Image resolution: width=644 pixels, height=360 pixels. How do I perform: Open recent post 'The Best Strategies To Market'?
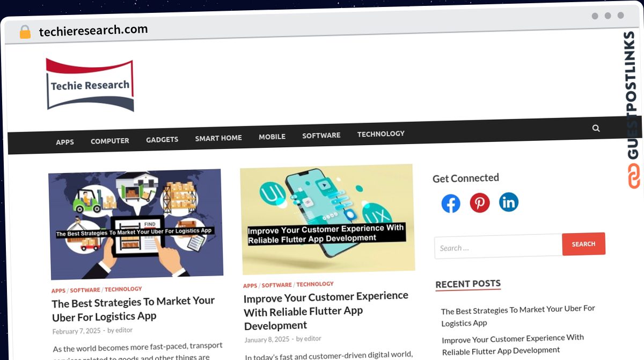[518, 316]
